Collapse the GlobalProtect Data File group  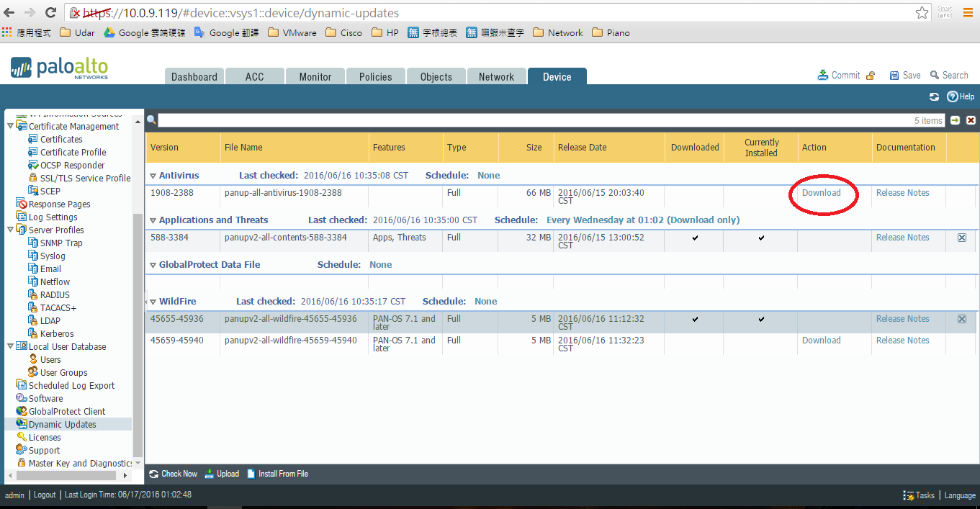(x=153, y=265)
